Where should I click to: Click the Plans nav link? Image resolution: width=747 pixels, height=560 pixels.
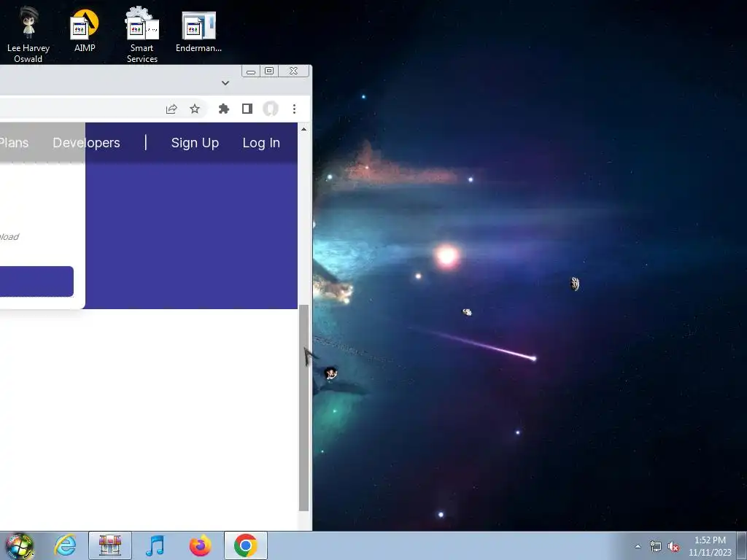click(x=14, y=143)
